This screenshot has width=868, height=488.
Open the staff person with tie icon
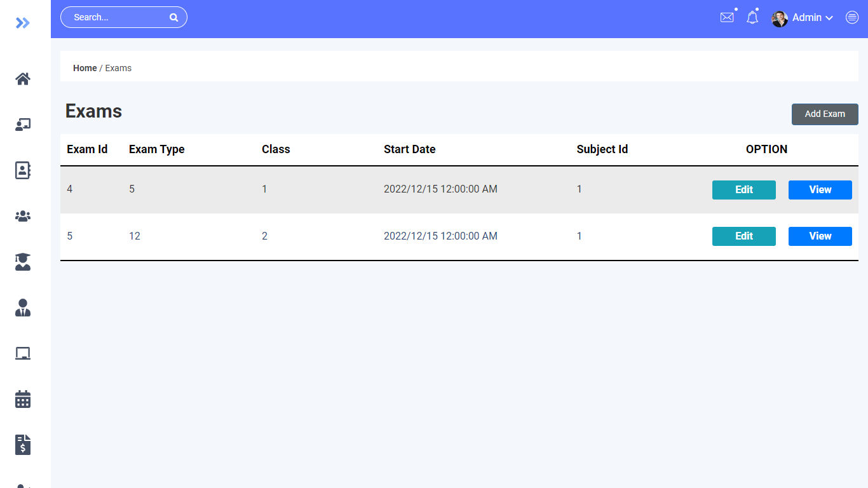pyautogui.click(x=23, y=308)
